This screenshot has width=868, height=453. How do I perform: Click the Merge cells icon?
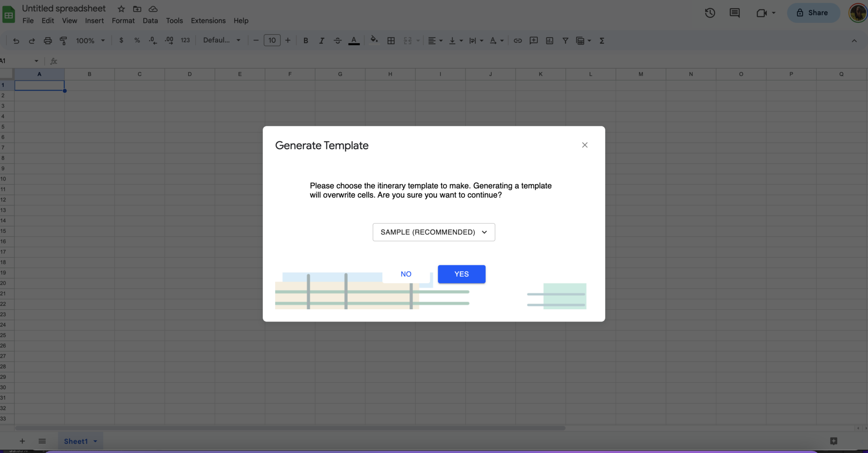click(x=408, y=41)
